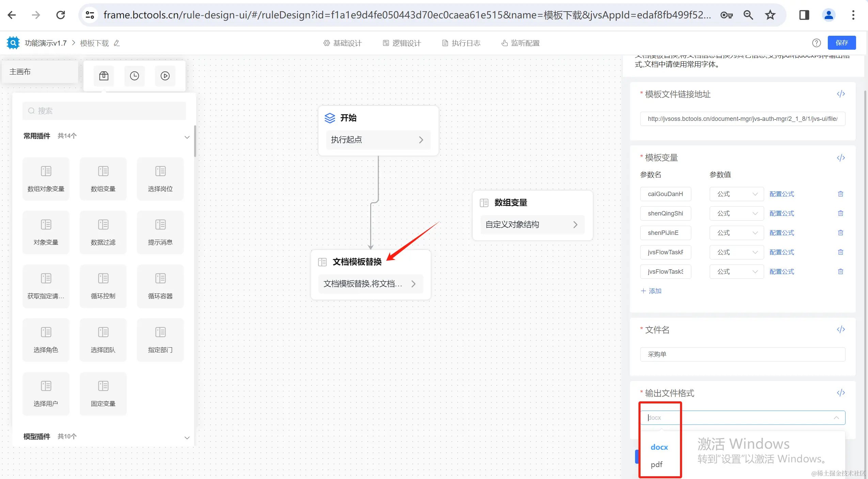Click the 文件名 input field
Image resolution: width=868 pixels, height=479 pixels.
click(742, 354)
